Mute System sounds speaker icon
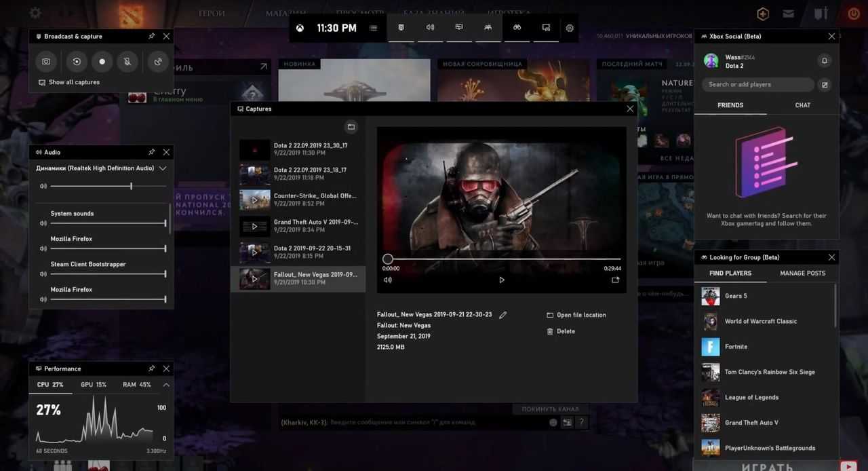Screen dimensions: 868x471 (43, 223)
